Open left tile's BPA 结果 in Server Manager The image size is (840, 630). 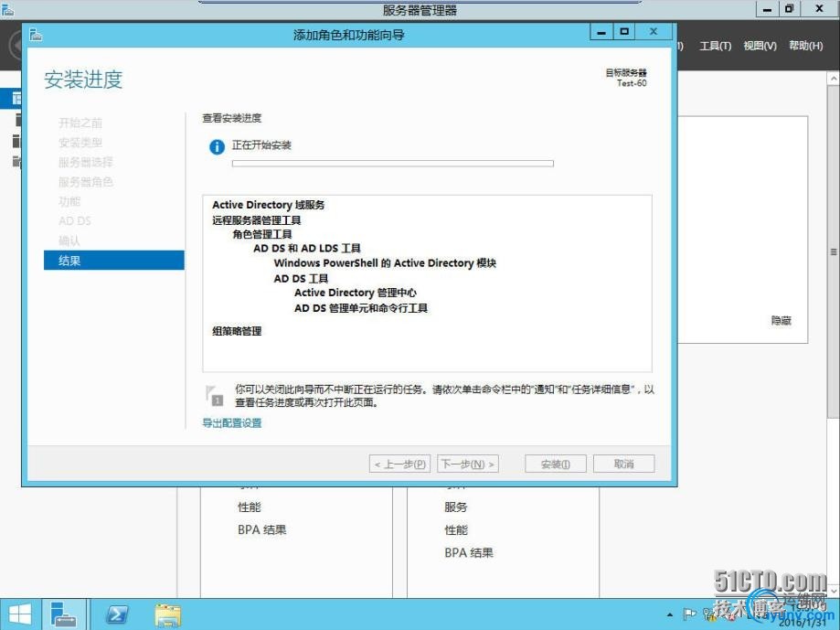(262, 529)
